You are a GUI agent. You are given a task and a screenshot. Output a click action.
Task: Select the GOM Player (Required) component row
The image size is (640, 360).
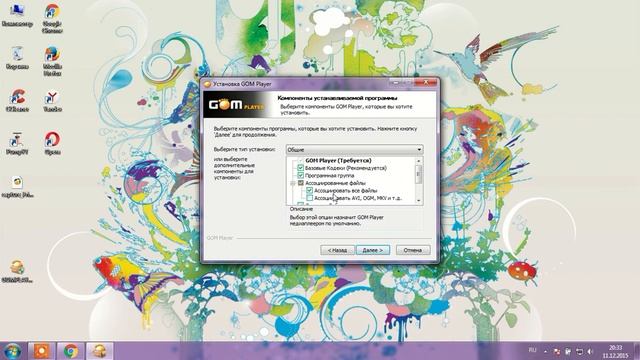(338, 160)
